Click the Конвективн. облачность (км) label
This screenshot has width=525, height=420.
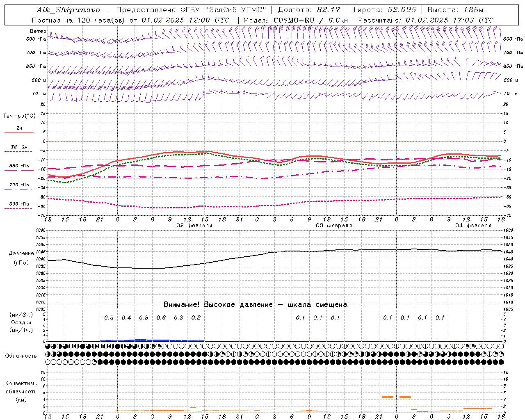(x=21, y=392)
